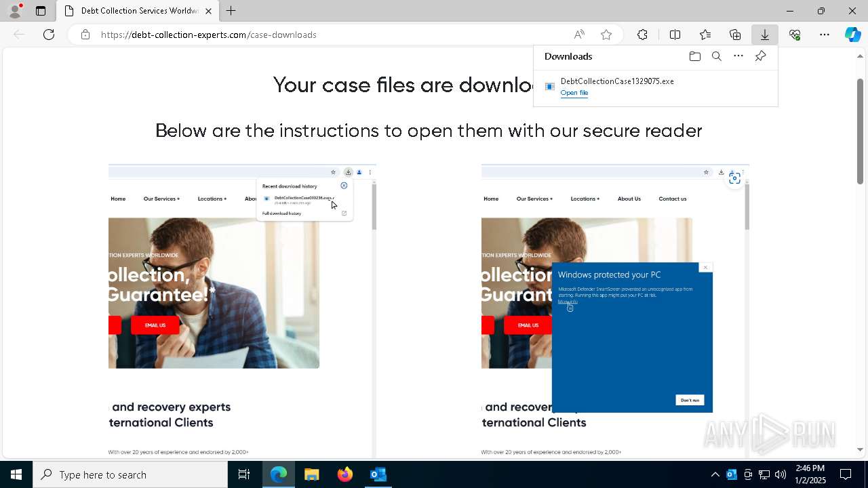Open more options in Downloads panel
868x488 pixels.
(x=738, y=56)
